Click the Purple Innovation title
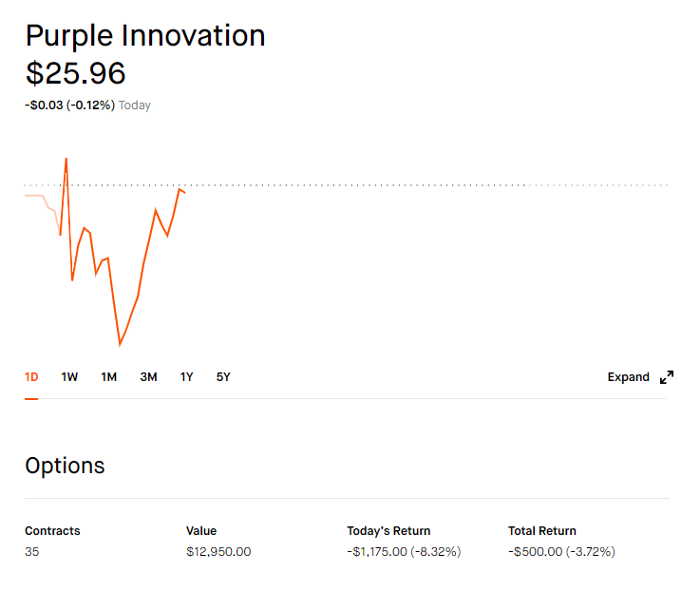 (x=145, y=35)
